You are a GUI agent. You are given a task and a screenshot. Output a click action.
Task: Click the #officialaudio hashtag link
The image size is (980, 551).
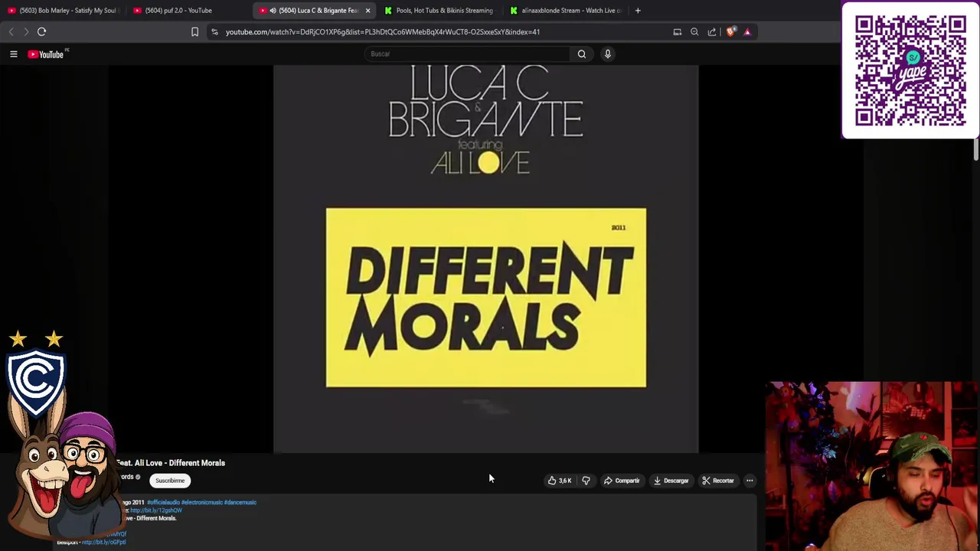(163, 502)
